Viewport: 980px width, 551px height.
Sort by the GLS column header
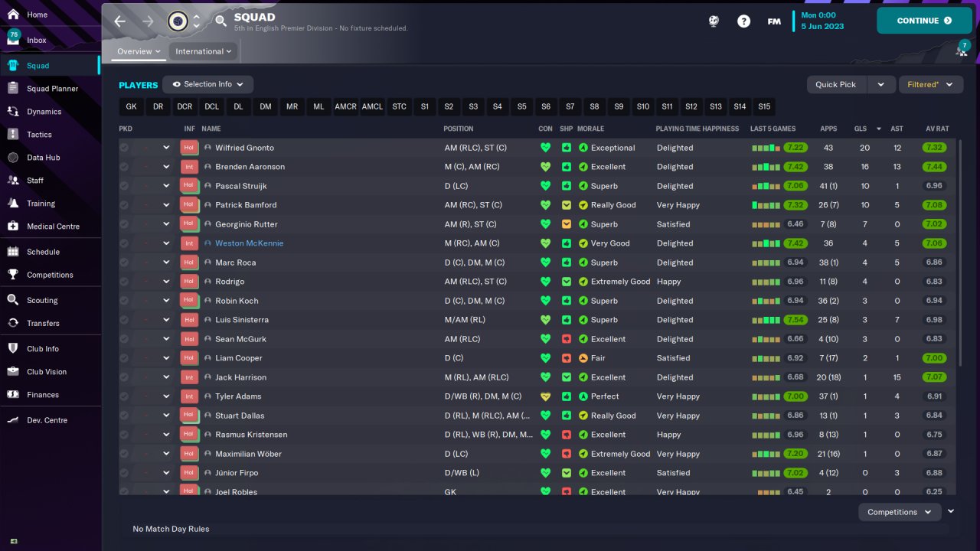tap(860, 129)
